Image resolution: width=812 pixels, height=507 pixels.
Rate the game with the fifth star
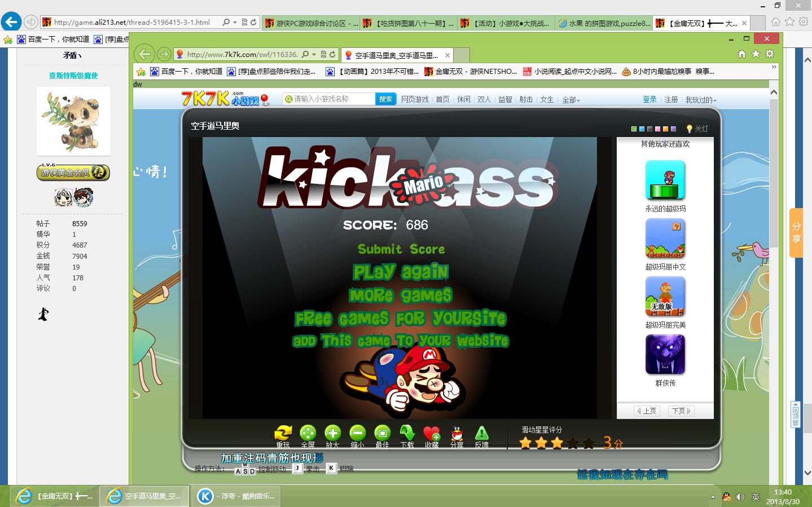click(589, 443)
